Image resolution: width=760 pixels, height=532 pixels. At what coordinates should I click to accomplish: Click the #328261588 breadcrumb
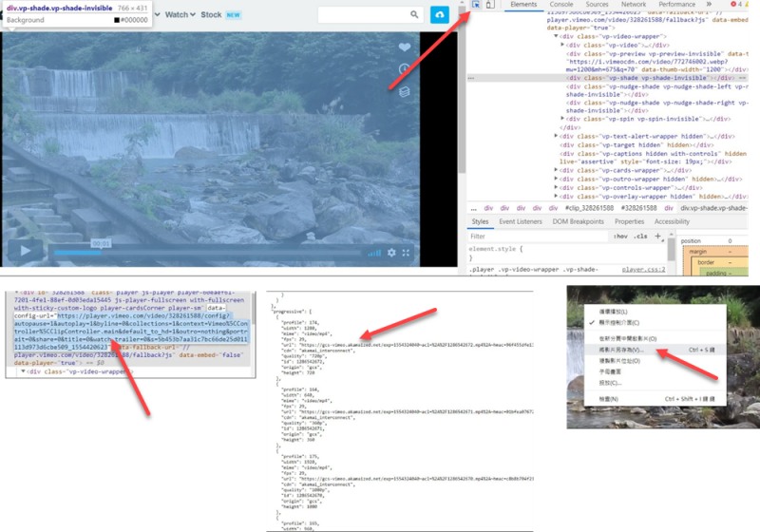tap(638, 208)
